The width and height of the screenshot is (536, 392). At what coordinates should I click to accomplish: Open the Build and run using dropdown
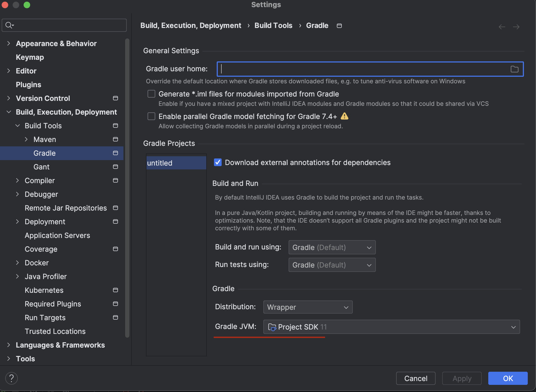332,247
